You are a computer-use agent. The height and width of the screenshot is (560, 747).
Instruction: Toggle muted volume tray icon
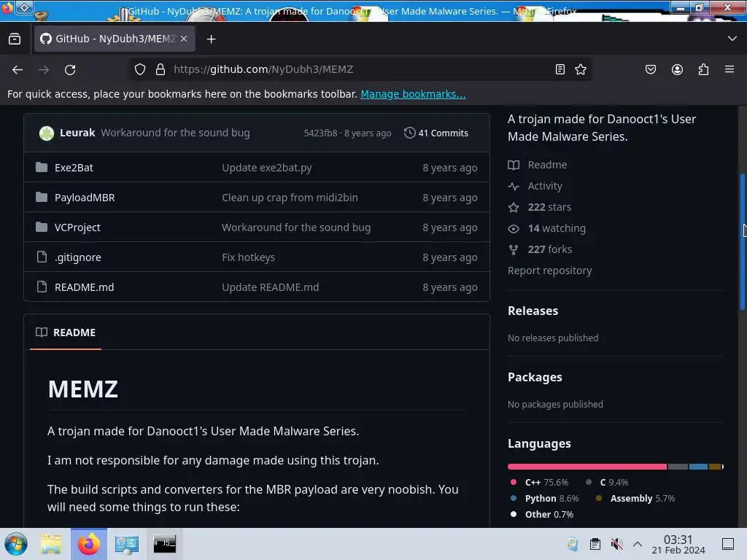click(x=617, y=544)
